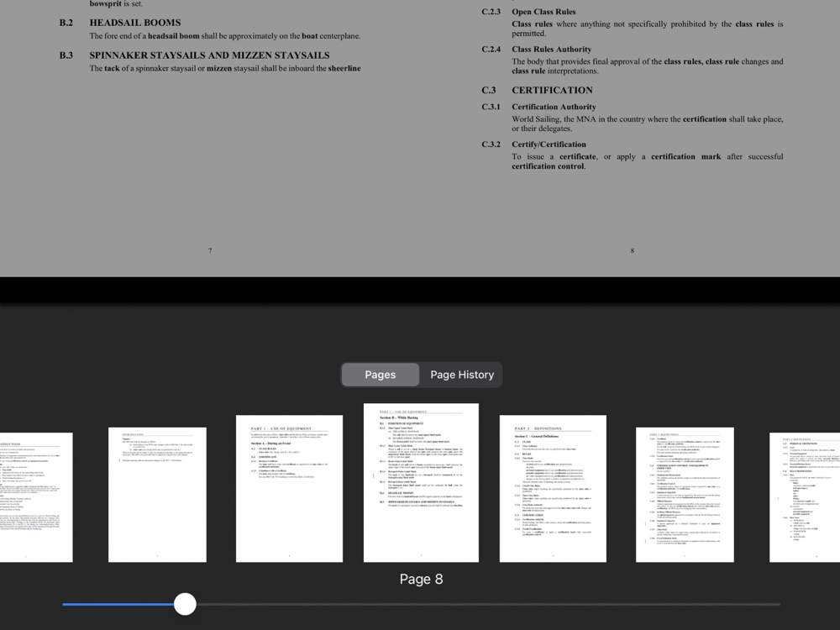Click the 'Class Rules Authority' heading
Screen dimensions: 840x630
pos(551,50)
